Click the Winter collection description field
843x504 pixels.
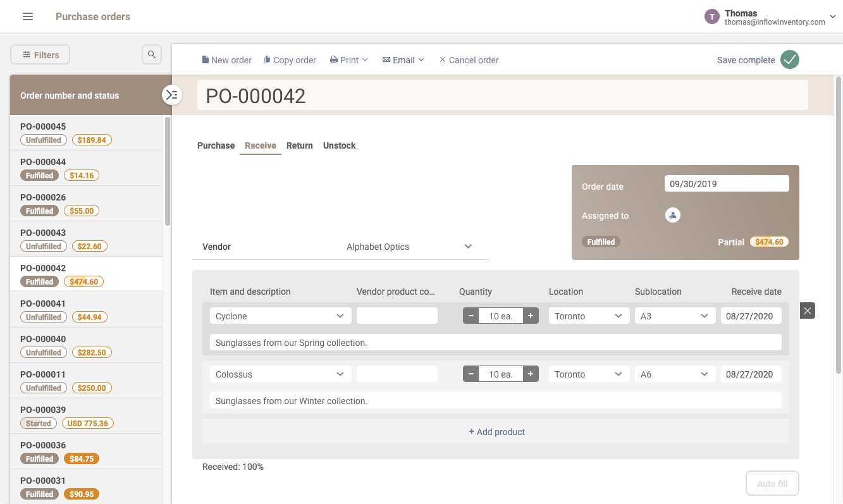click(x=496, y=400)
